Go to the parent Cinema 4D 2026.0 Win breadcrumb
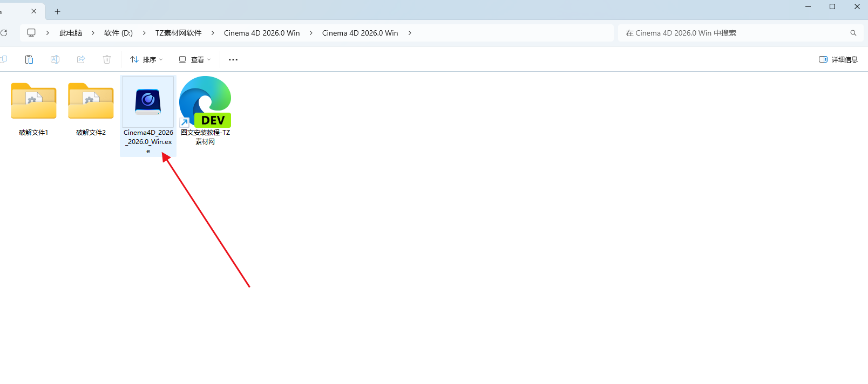Image resolution: width=868 pixels, height=384 pixels. pyautogui.click(x=262, y=33)
